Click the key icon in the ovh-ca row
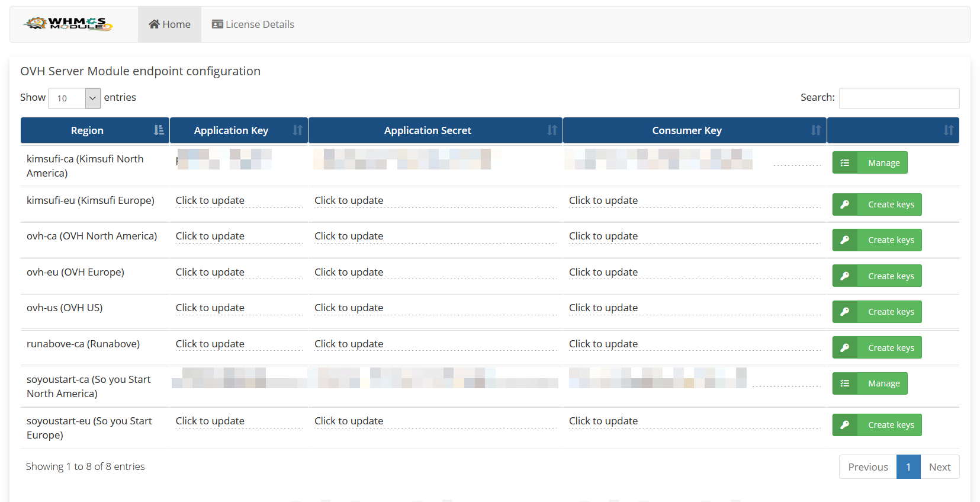 coord(845,240)
